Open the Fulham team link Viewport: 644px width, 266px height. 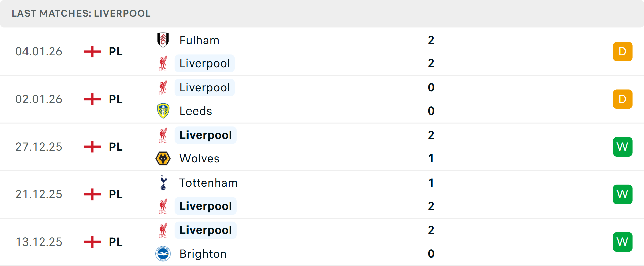pos(199,40)
